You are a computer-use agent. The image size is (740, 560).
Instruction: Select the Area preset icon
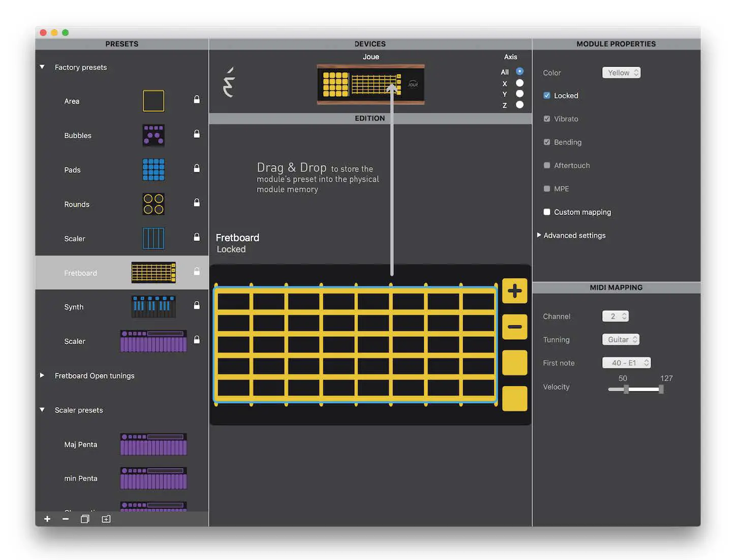click(153, 101)
